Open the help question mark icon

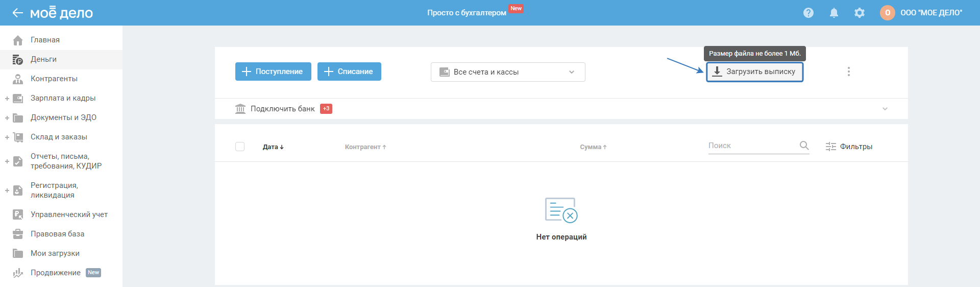pos(808,13)
